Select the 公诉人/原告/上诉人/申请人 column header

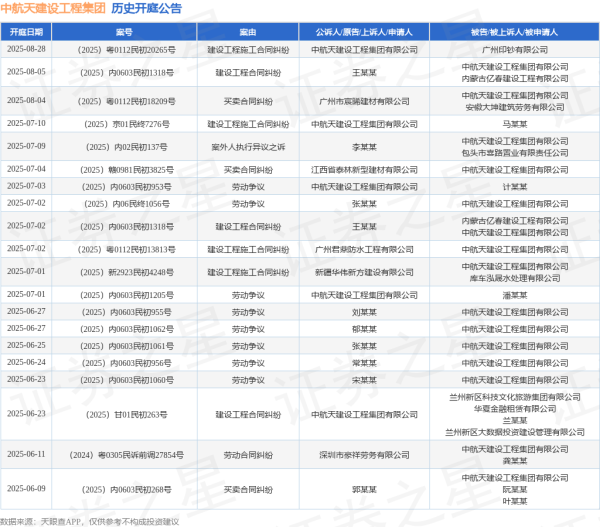point(364,32)
